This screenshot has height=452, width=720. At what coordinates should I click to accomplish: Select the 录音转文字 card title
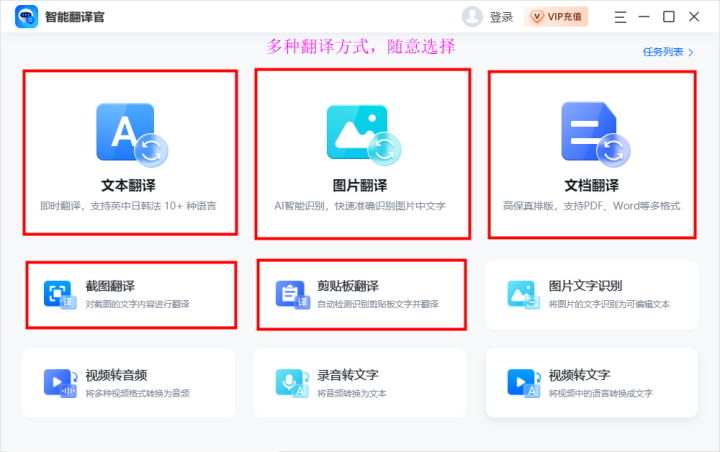(348, 376)
